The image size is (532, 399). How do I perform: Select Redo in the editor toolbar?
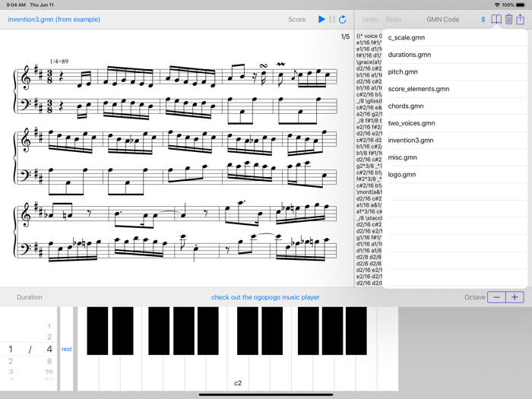coord(393,19)
